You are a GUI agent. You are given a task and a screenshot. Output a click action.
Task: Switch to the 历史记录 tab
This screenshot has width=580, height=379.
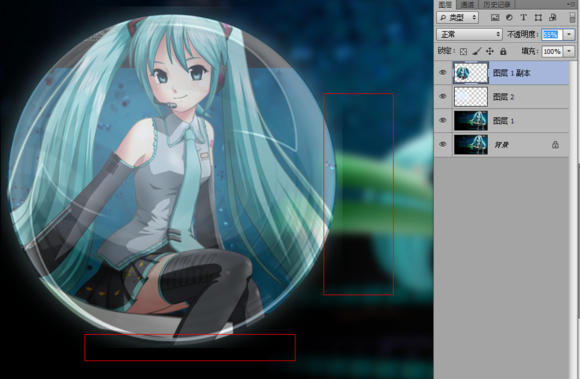pyautogui.click(x=497, y=4)
